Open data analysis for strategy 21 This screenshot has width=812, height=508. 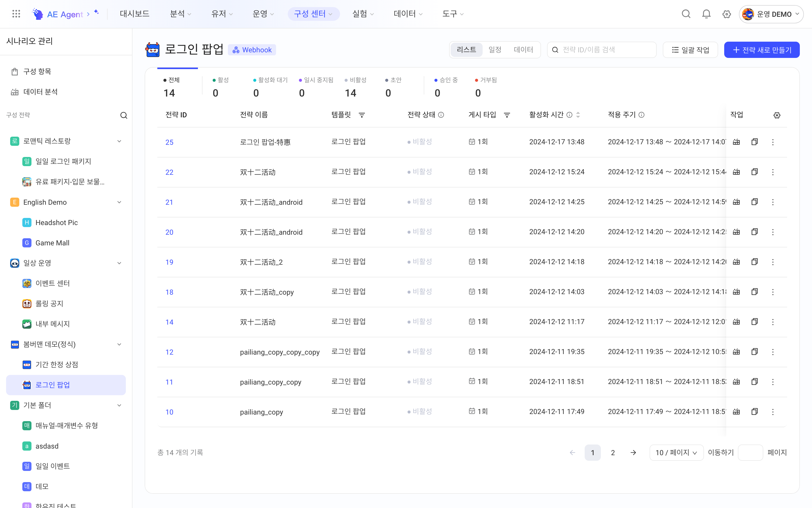[736, 202]
